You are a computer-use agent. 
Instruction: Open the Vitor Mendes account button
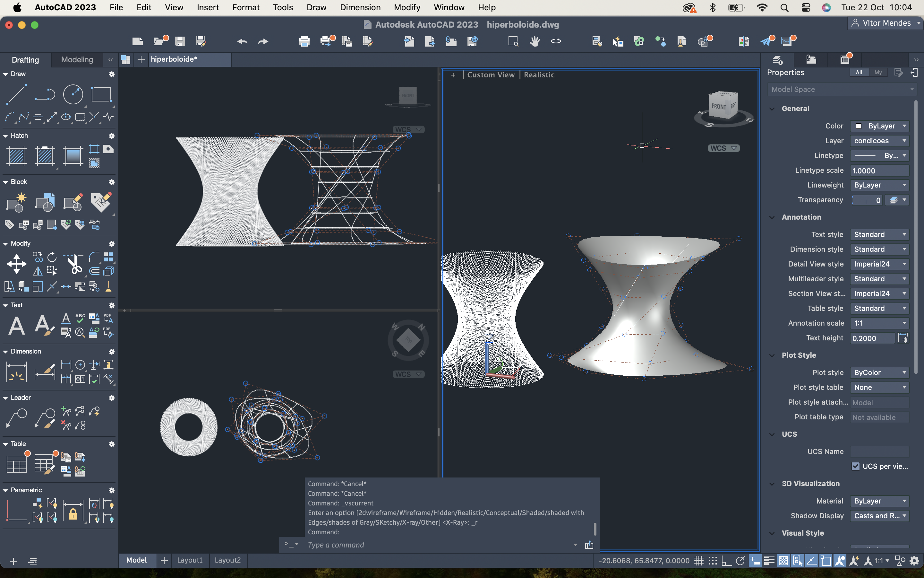tap(885, 23)
